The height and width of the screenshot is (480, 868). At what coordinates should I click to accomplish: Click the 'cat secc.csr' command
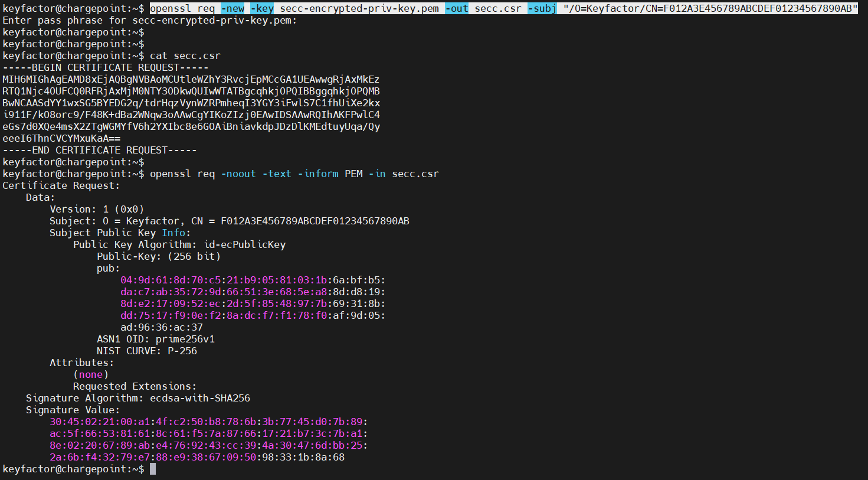coord(185,55)
